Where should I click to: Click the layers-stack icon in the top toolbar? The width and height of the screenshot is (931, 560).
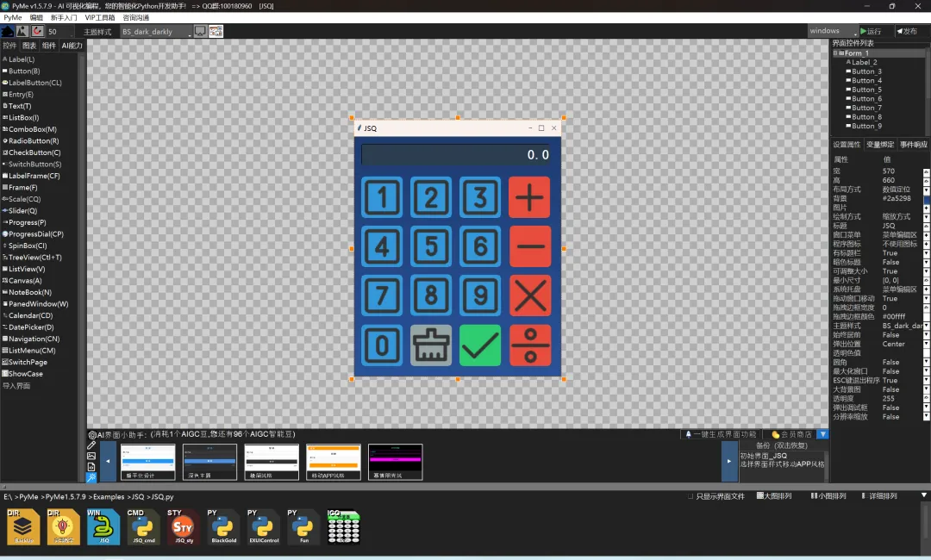coord(8,31)
